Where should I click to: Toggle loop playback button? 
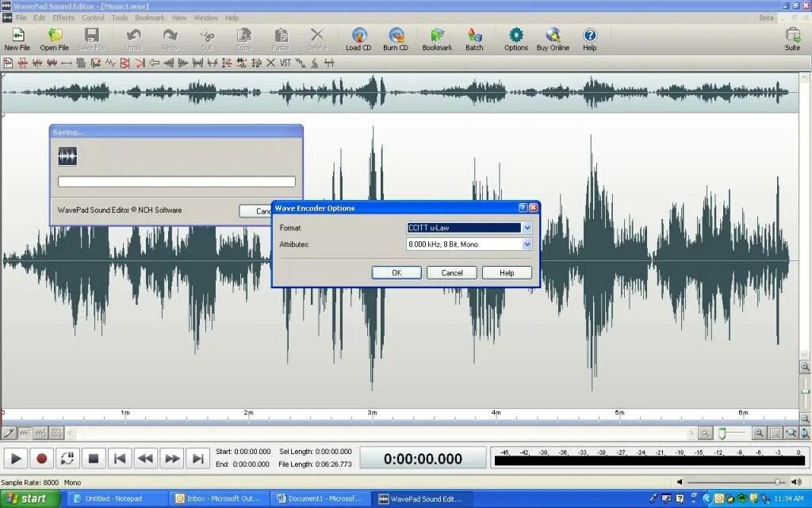(x=67, y=458)
